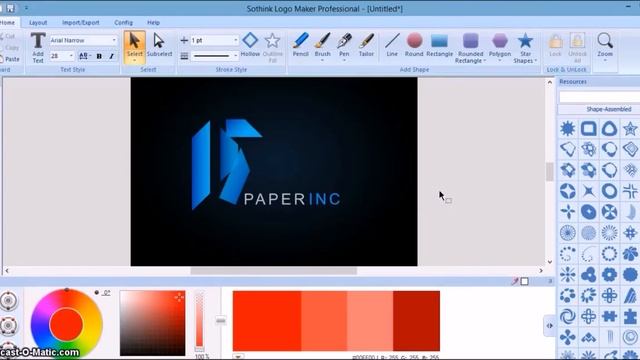Click the eyedropper icon above color panel
Screen dimensions: 640x360
click(515, 281)
